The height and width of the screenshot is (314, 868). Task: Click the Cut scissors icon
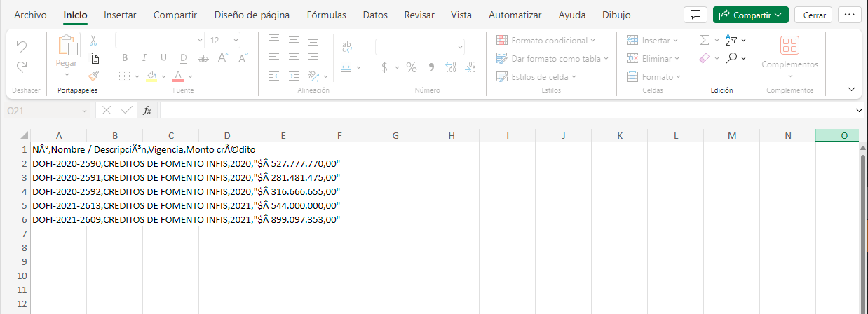(93, 41)
